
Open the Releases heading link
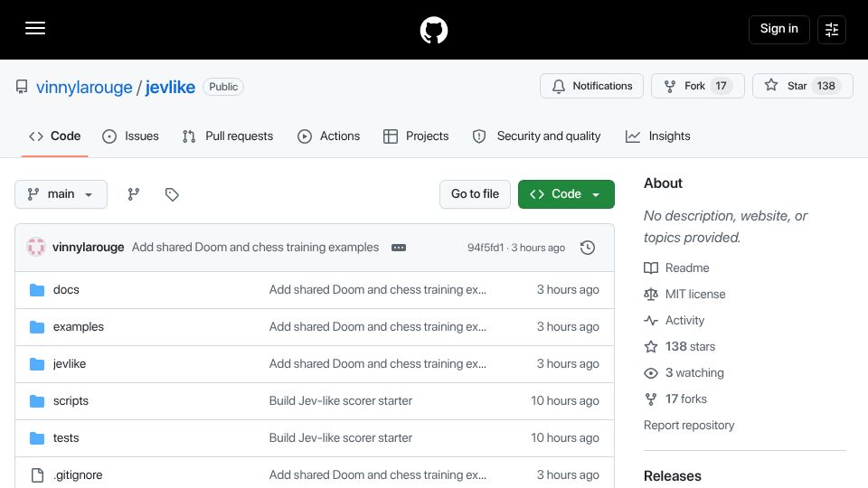672,476
